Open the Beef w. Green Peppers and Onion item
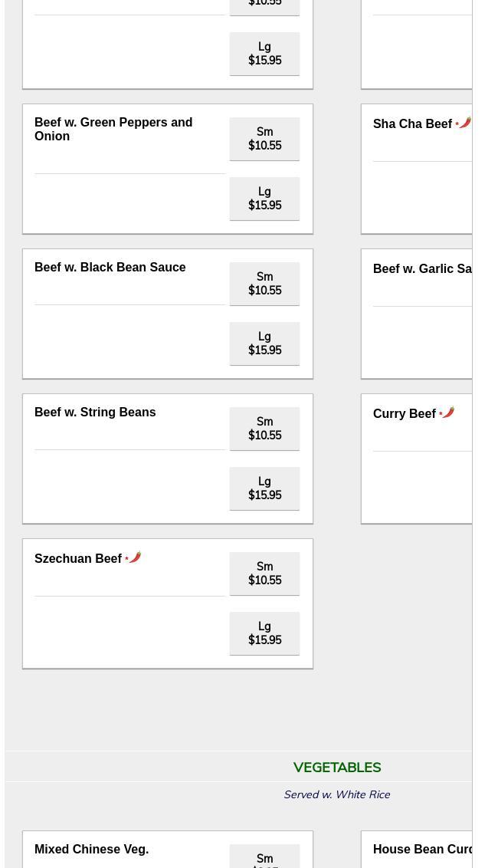Viewport: 498px width, 868px height. (x=113, y=129)
